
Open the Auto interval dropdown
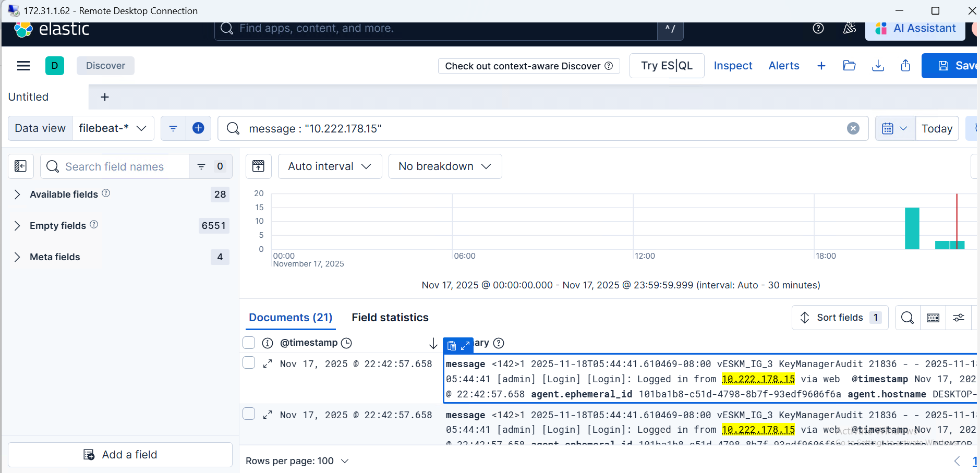[x=330, y=166]
